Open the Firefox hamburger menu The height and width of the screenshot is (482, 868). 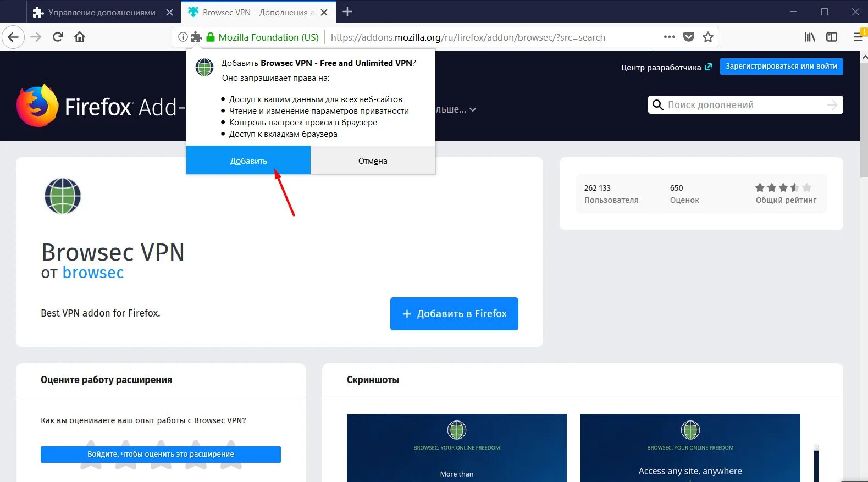tap(858, 37)
